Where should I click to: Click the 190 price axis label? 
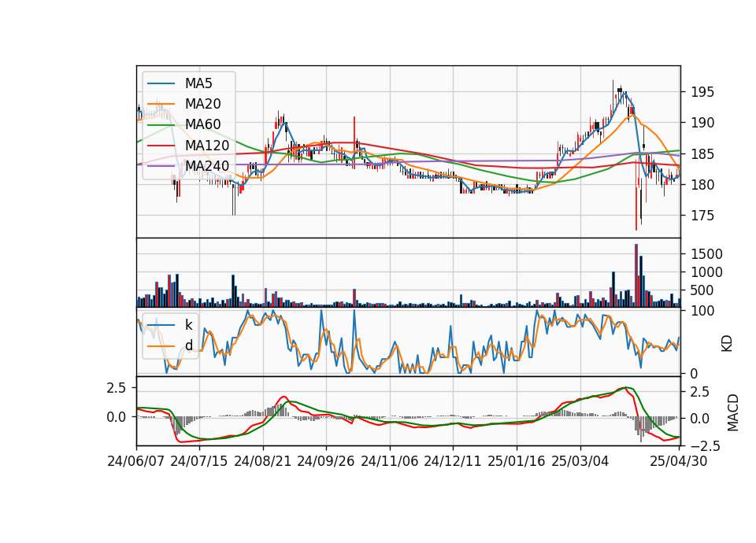tap(702, 123)
